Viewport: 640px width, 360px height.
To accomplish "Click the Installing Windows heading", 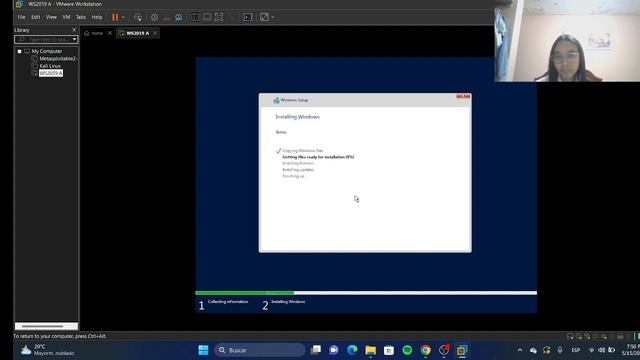I will click(x=297, y=117).
